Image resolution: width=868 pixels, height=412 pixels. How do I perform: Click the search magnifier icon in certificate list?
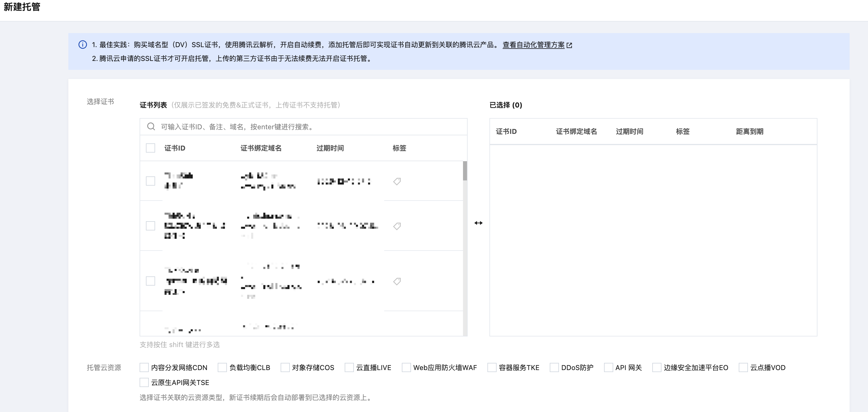(x=151, y=126)
